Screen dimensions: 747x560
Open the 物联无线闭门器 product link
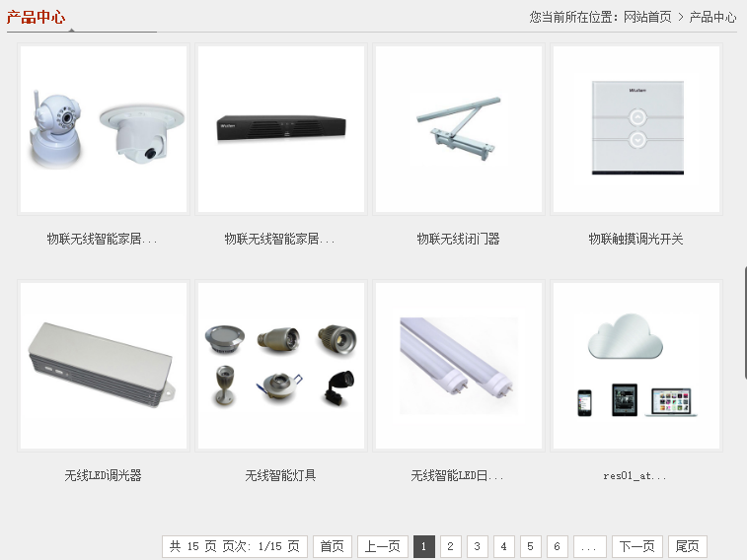coord(458,239)
